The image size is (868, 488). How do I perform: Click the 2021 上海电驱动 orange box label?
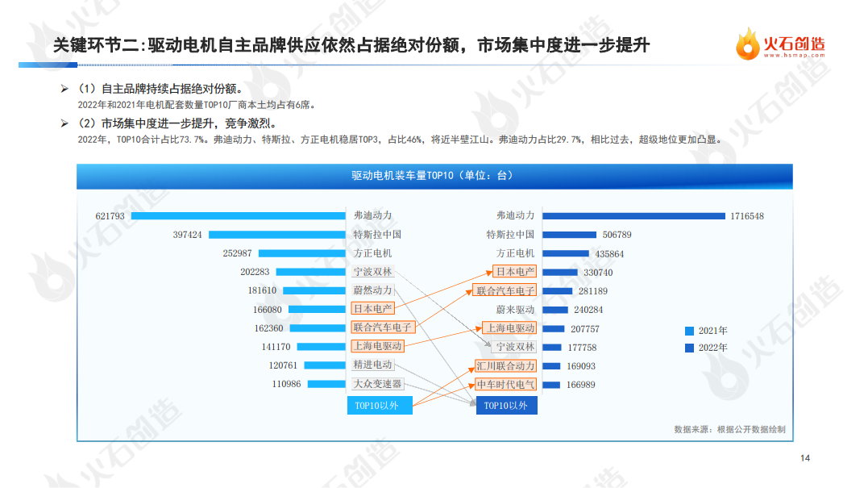tap(377, 346)
